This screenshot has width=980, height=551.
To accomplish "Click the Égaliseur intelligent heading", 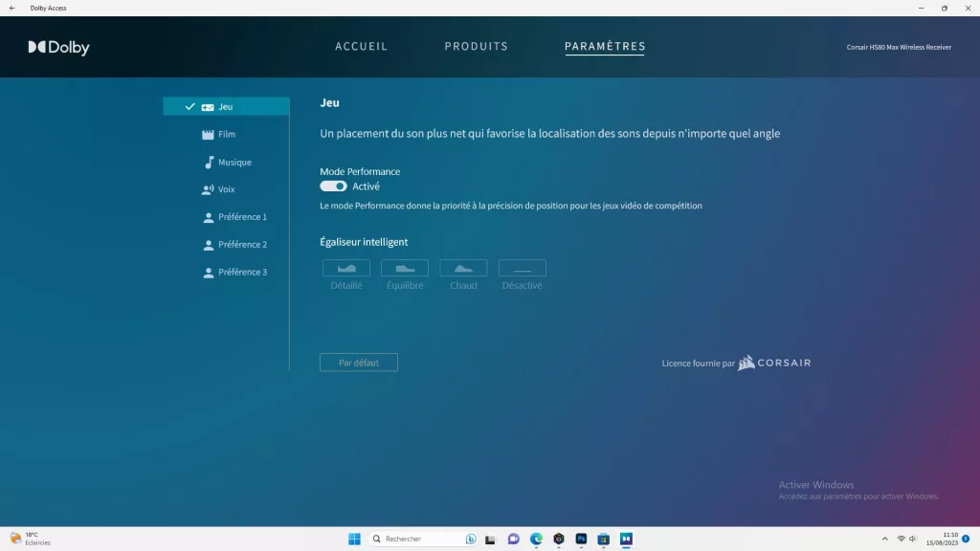I will pyautogui.click(x=364, y=242).
